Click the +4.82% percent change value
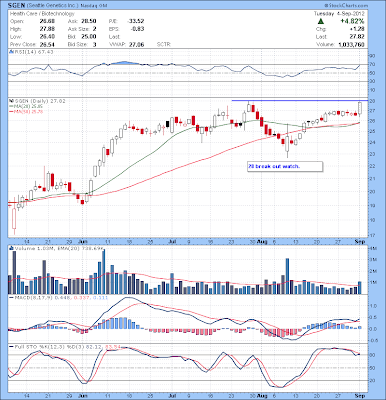This screenshot has width=386, height=400. (352, 21)
